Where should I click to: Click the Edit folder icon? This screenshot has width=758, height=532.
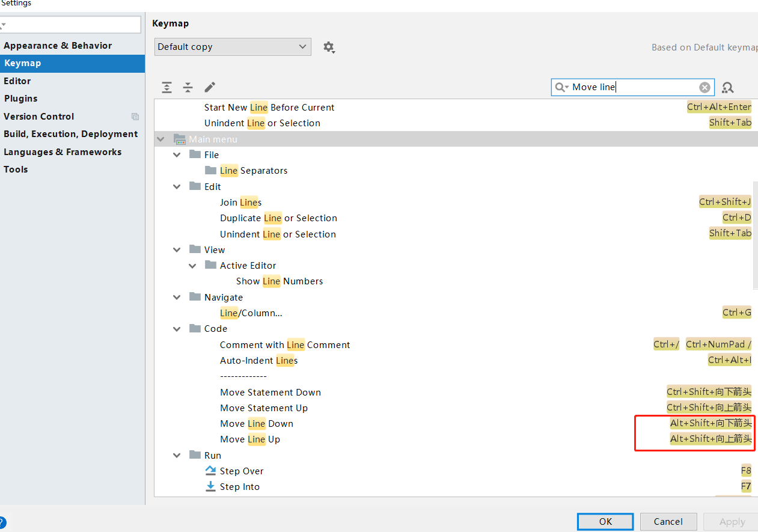195,186
